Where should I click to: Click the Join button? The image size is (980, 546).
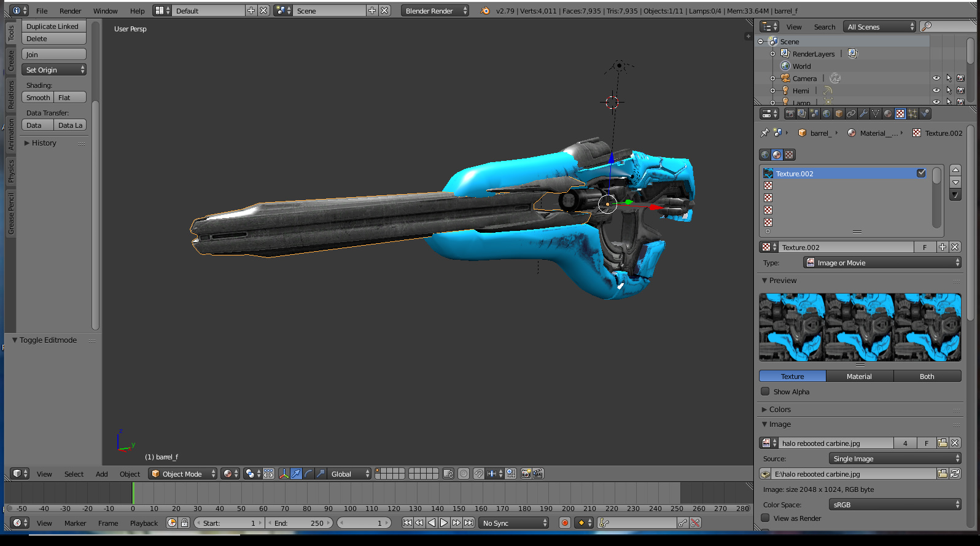pos(54,54)
